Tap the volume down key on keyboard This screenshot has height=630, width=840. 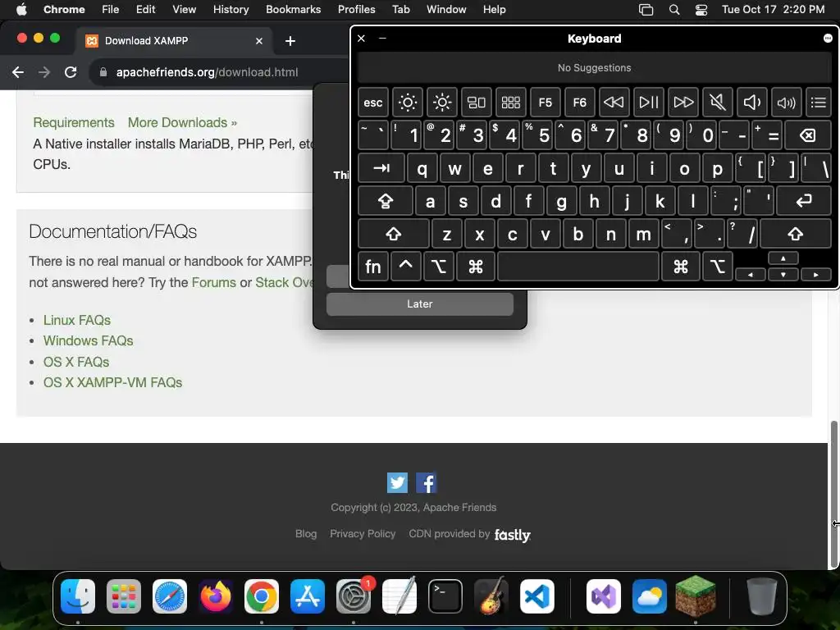pyautogui.click(x=752, y=103)
